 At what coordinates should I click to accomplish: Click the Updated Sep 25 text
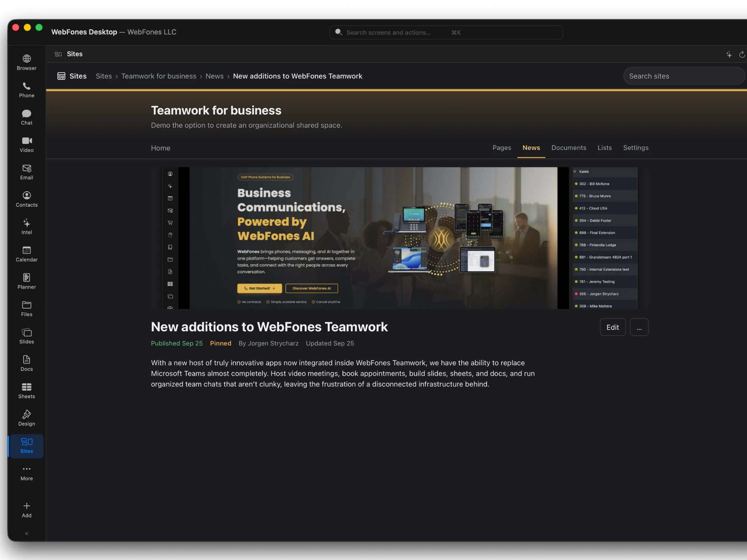[x=330, y=343]
